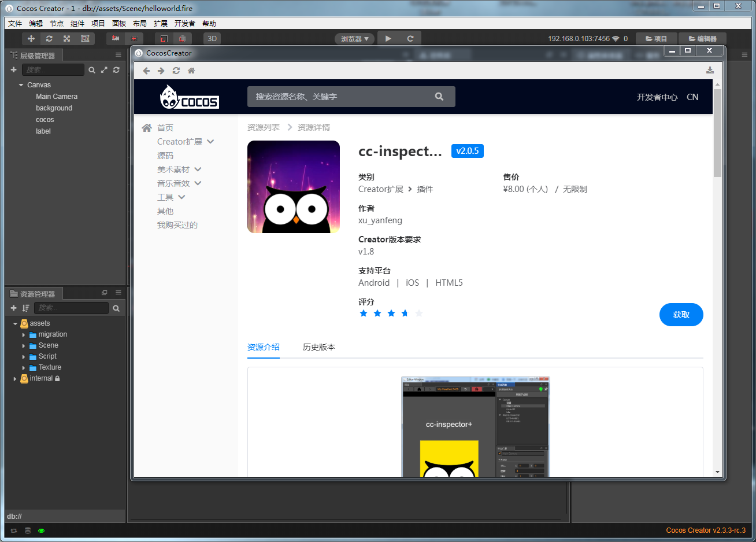This screenshot has width=756, height=542.
Task: Open the 开发者中心 link
Action: coord(657,97)
